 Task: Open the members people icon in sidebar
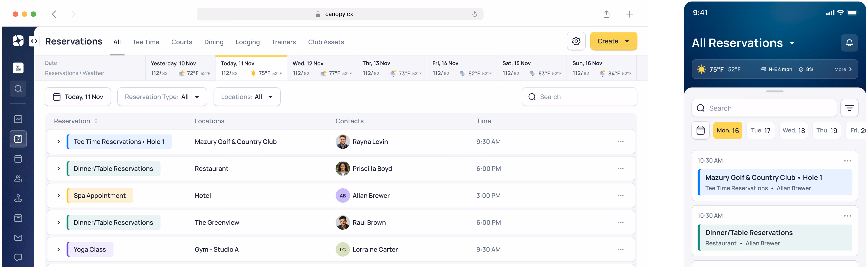point(18,179)
